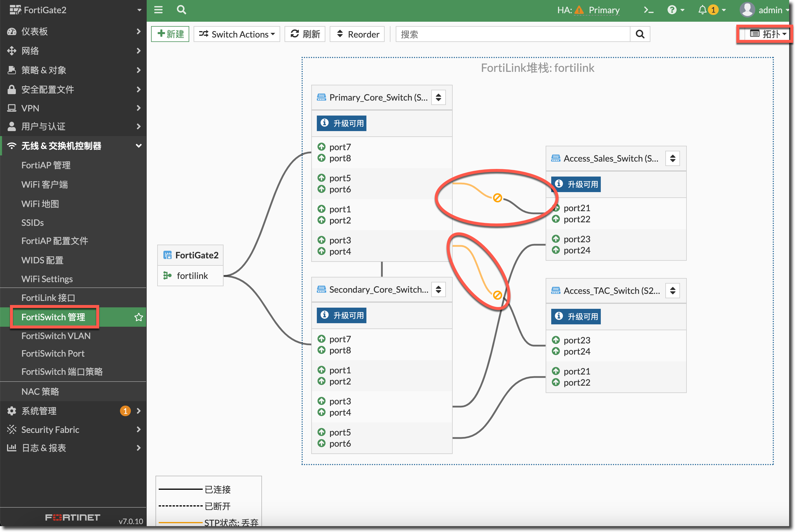The image size is (795, 532).
Task: Click 升级可用 badge on Access_TAC_Switch
Action: 576,316
